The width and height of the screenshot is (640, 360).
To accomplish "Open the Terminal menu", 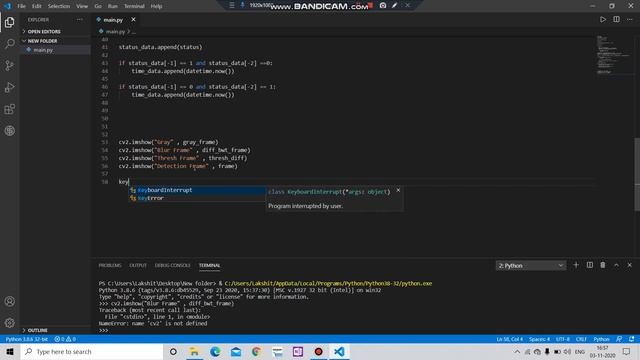I will [x=134, y=6].
